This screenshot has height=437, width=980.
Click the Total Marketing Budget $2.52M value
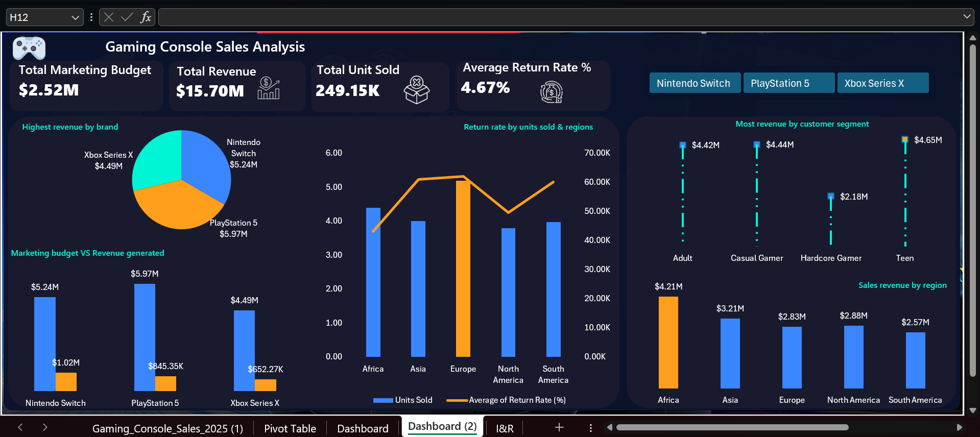tap(49, 90)
